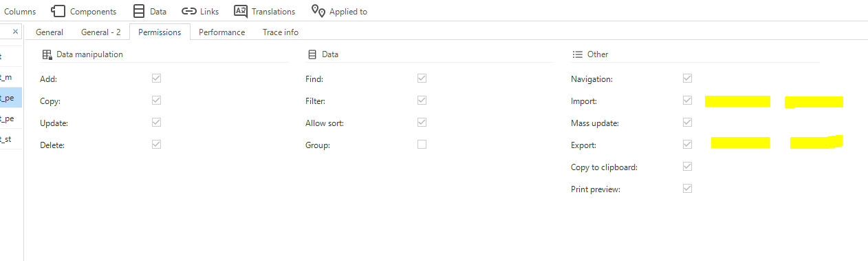Toggle the Add permission checkbox

(156, 79)
